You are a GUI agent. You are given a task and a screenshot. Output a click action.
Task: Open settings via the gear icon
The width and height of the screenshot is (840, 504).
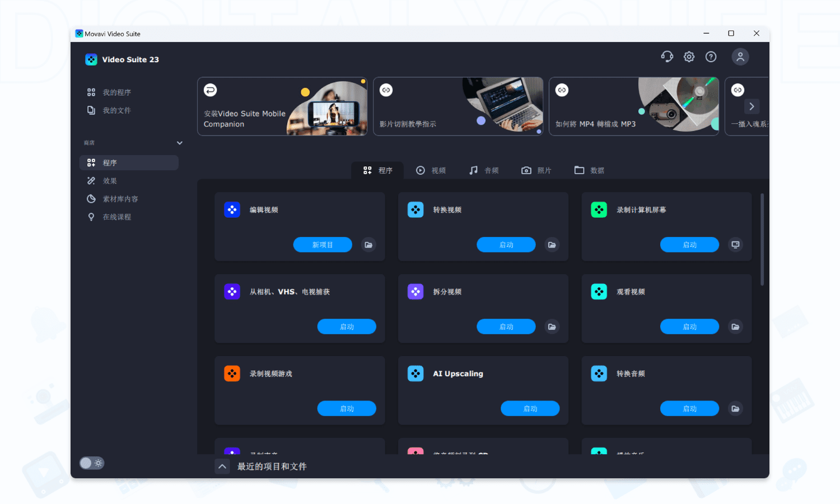(689, 57)
